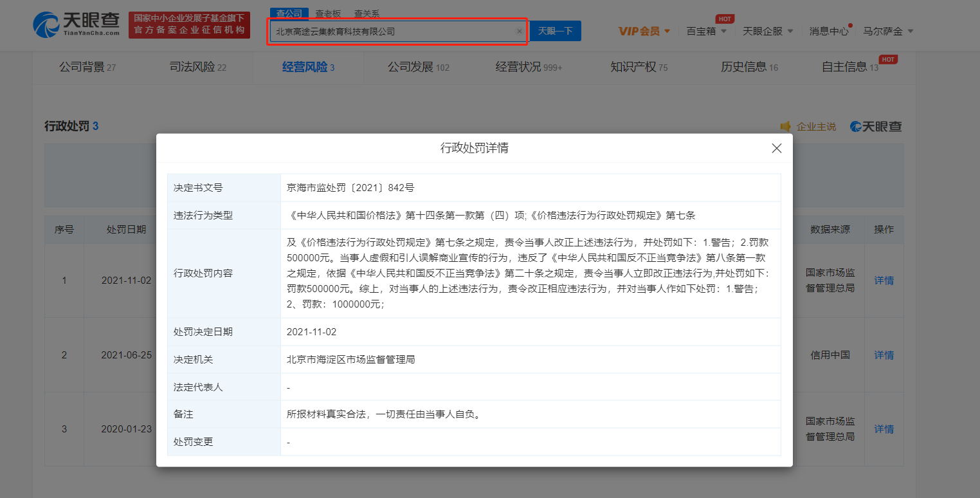Open the 国家中小企业发展子基金 badge
The width and height of the screenshot is (980, 498).
[x=189, y=26]
